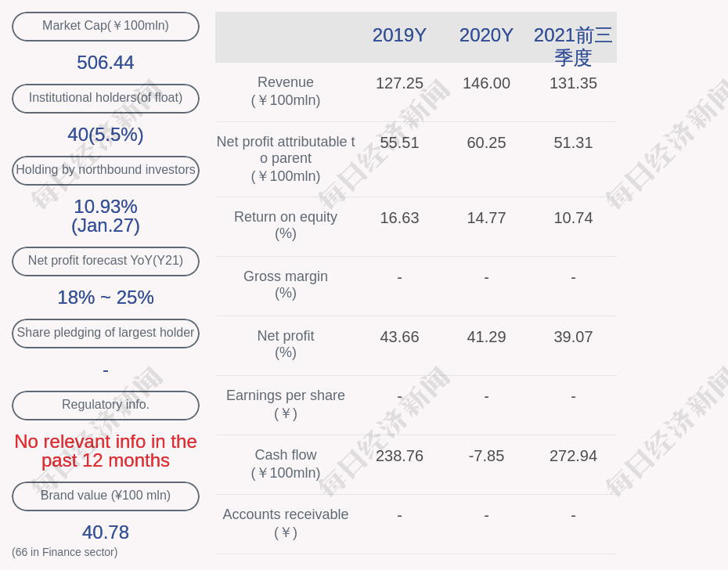Click the Regulatory info. pill

(x=106, y=405)
